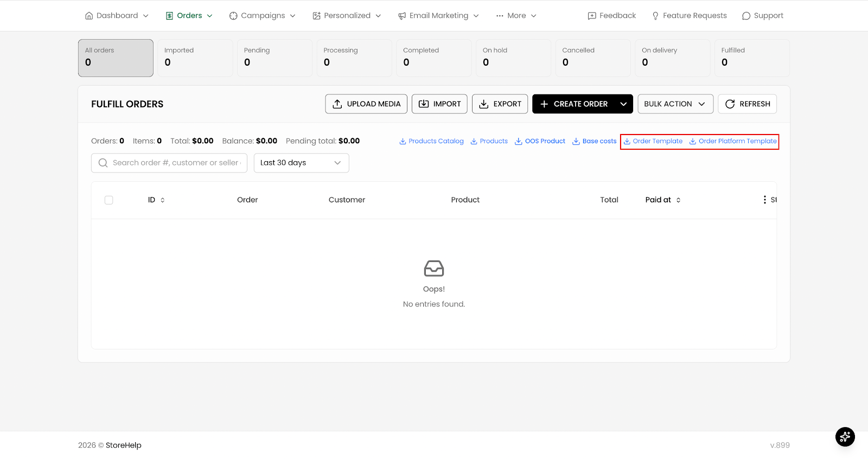The width and height of the screenshot is (868, 459).
Task: Open the Last 30 days dropdown
Action: coord(302,163)
